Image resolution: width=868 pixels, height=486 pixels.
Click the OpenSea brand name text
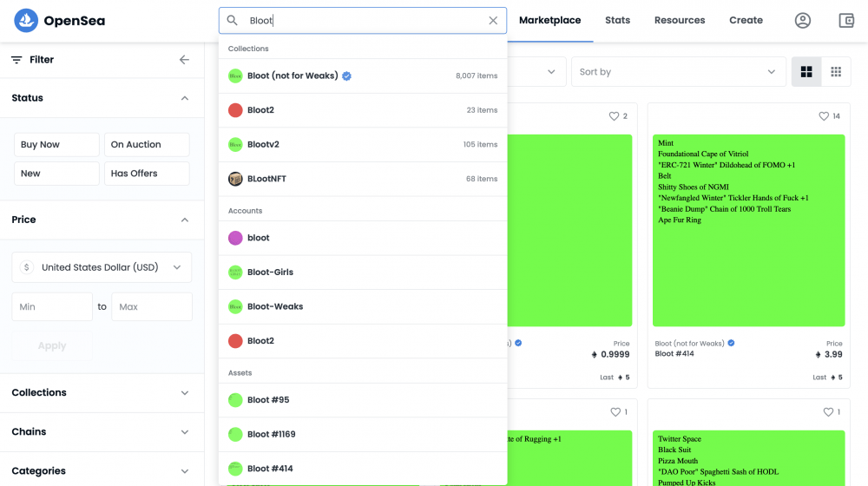tap(74, 21)
